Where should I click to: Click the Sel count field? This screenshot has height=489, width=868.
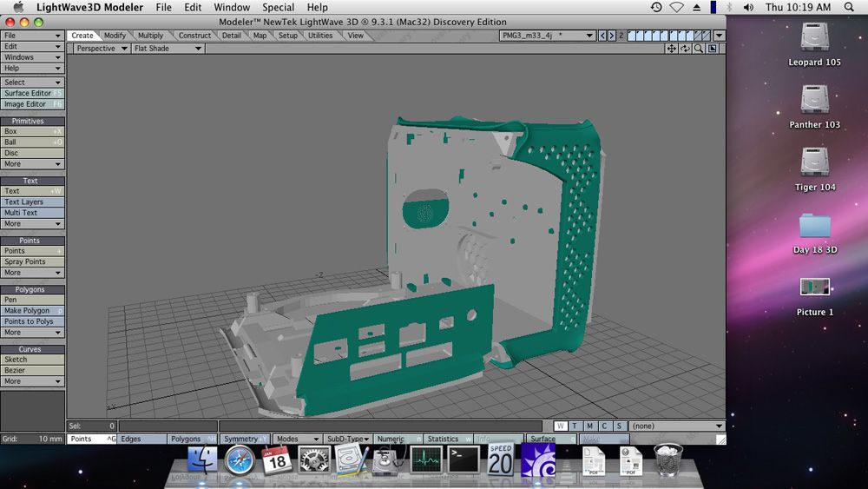(92, 426)
